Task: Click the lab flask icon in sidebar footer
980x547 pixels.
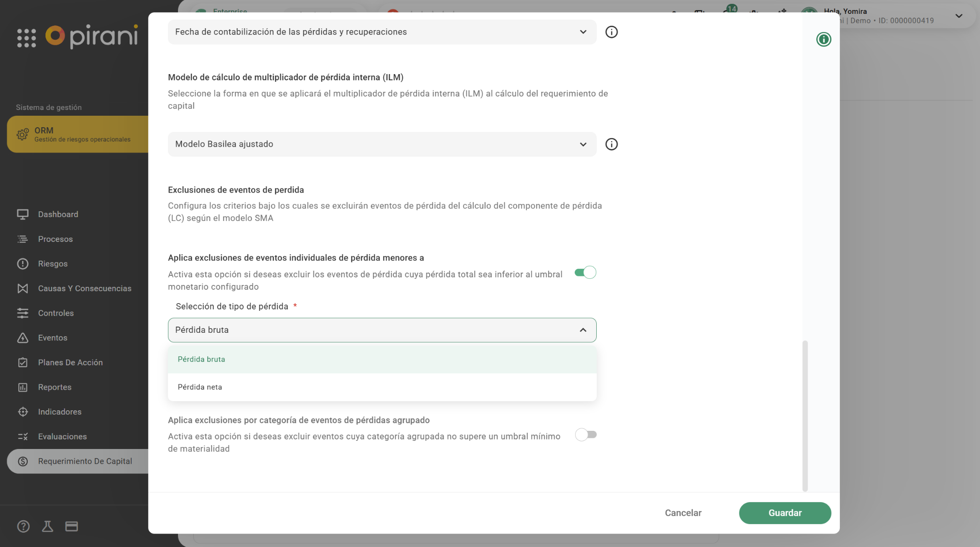Action: click(47, 526)
